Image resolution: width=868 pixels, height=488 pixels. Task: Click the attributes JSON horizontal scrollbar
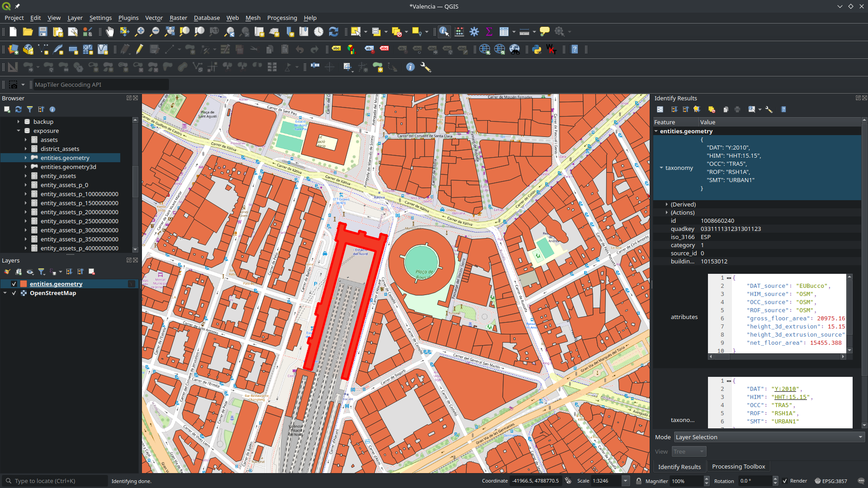tap(777, 357)
